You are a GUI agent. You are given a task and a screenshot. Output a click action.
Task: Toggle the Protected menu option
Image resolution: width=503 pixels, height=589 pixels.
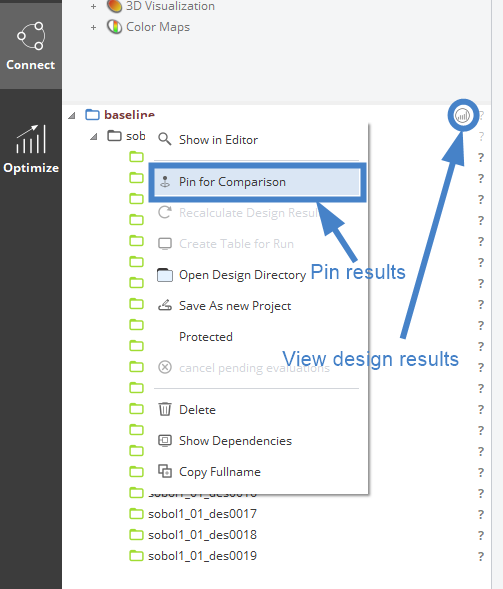(206, 337)
